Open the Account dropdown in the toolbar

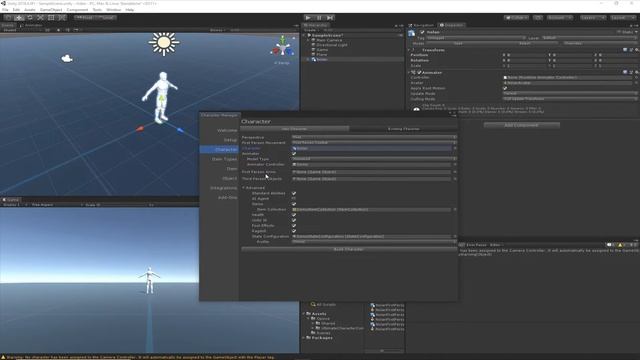coord(560,18)
